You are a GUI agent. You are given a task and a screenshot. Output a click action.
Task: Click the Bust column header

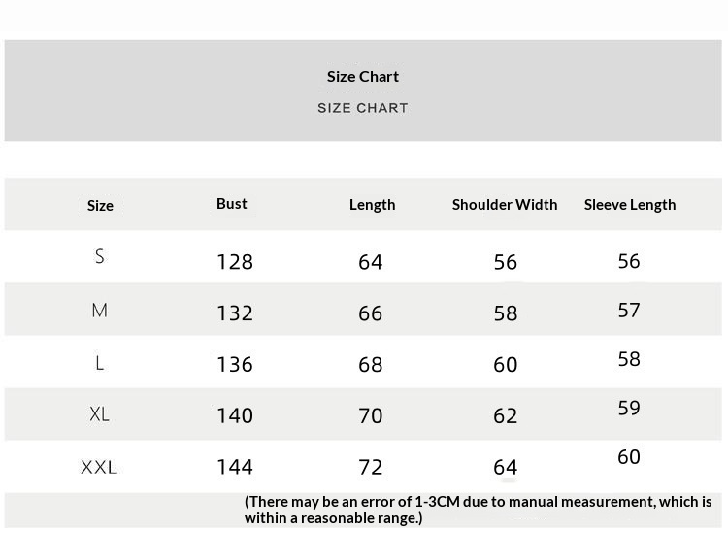tap(232, 203)
